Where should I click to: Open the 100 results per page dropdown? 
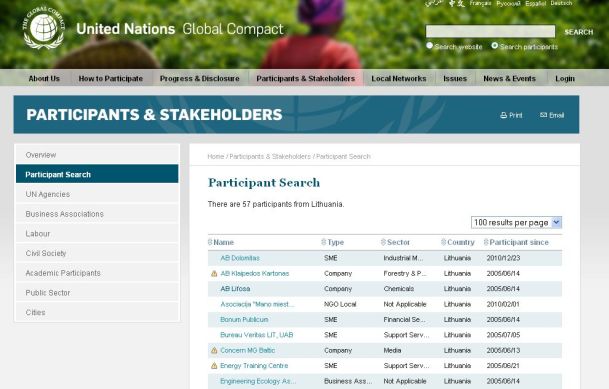pyautogui.click(x=516, y=222)
